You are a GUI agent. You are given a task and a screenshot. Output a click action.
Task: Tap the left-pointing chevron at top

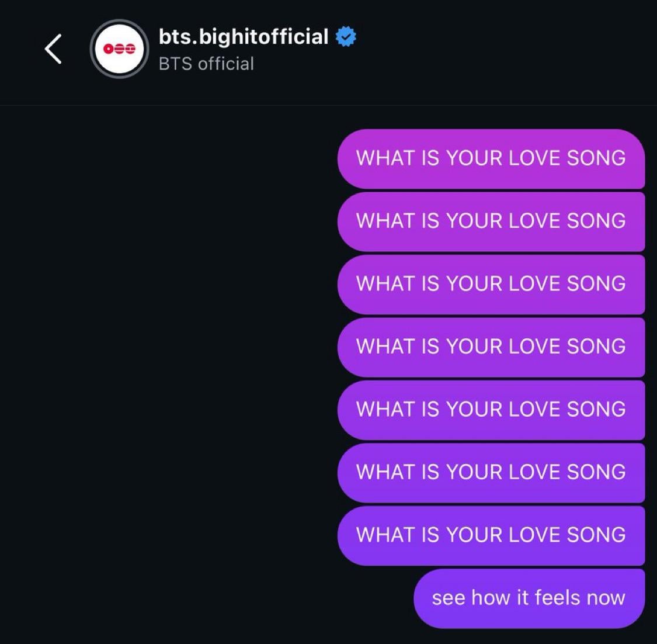[x=53, y=49]
